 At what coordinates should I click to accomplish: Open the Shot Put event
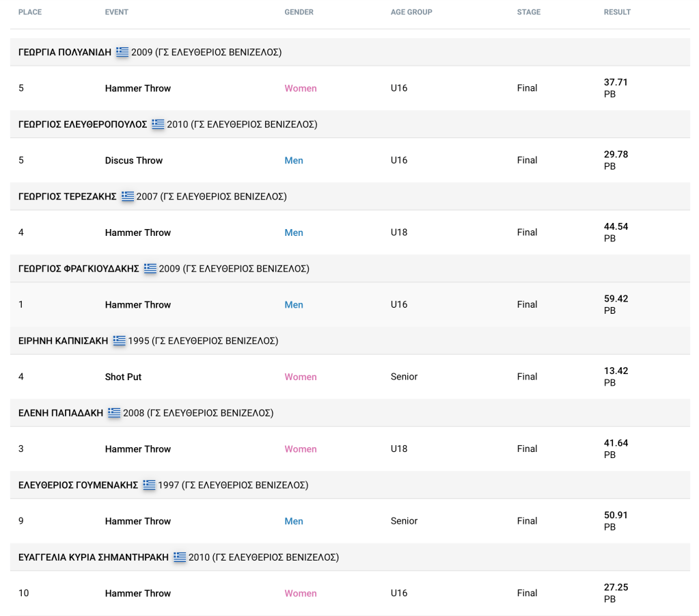point(123,377)
